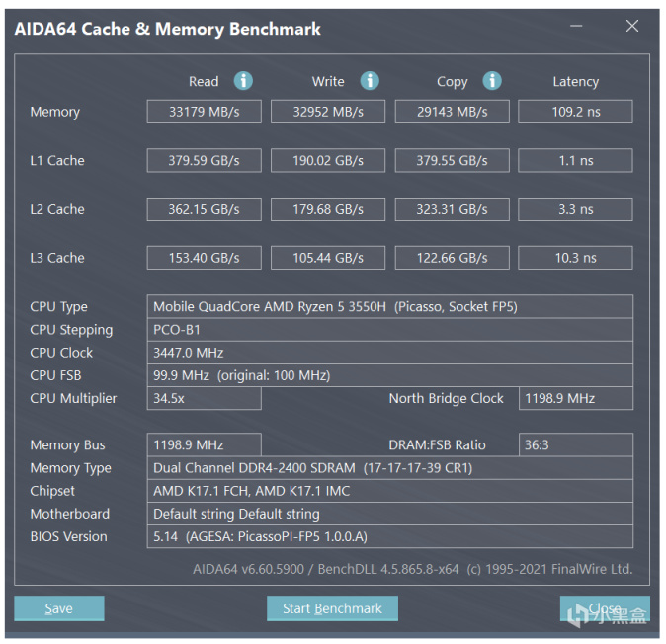666x644 pixels.
Task: Save the benchmark results
Action: coord(59,608)
